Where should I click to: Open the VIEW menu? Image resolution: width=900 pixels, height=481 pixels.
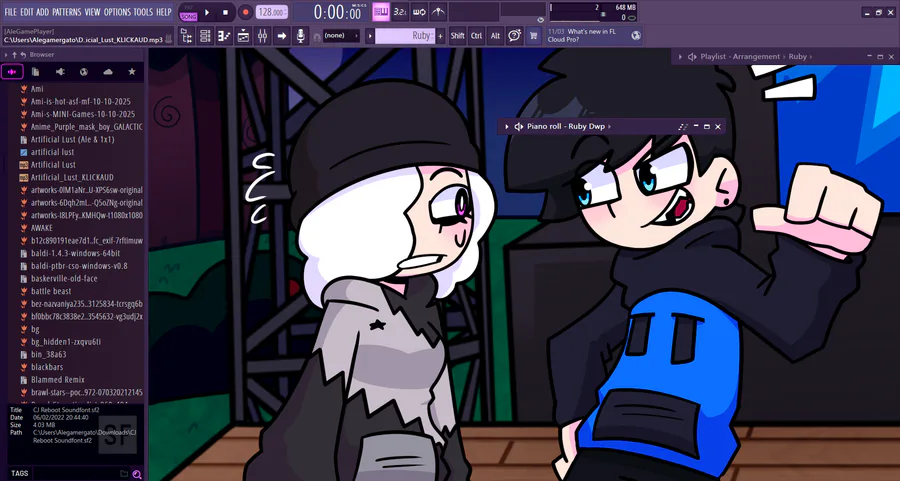coord(92,12)
